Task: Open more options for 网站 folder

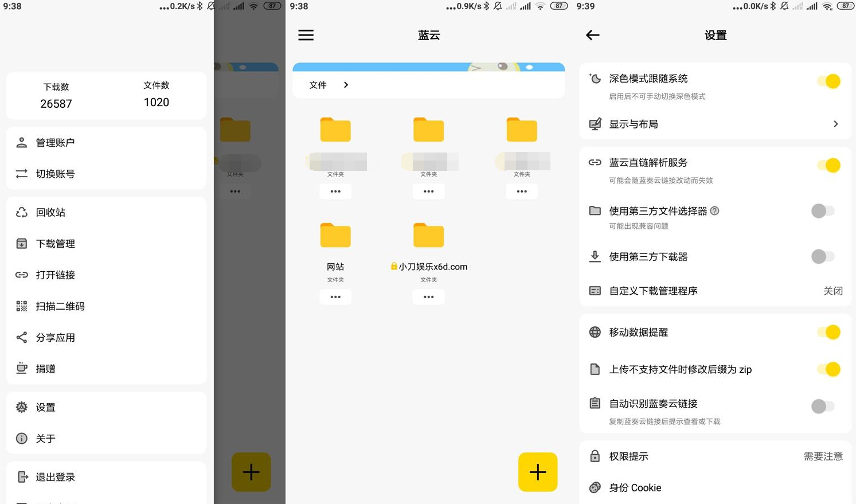Action: [335, 297]
